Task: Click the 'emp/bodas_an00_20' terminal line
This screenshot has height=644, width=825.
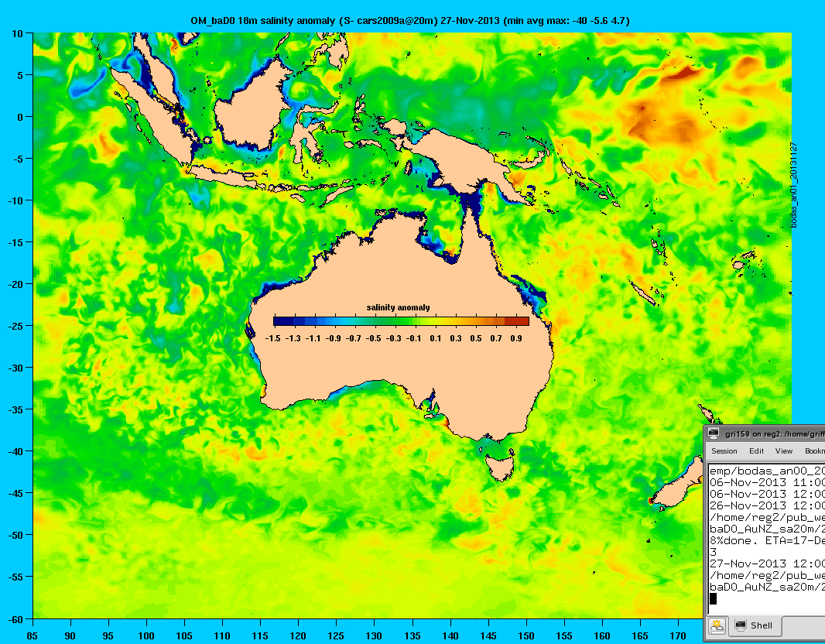Action: (767, 471)
